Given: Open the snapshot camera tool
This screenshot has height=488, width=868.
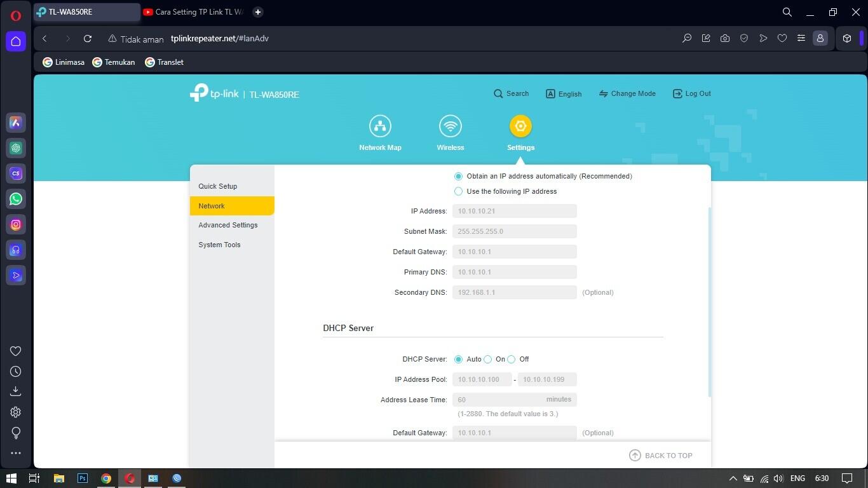Looking at the screenshot, I should pyautogui.click(x=725, y=39).
